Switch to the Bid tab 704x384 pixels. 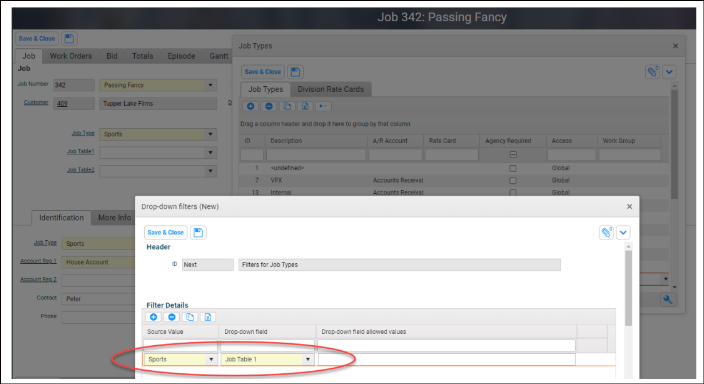click(112, 56)
